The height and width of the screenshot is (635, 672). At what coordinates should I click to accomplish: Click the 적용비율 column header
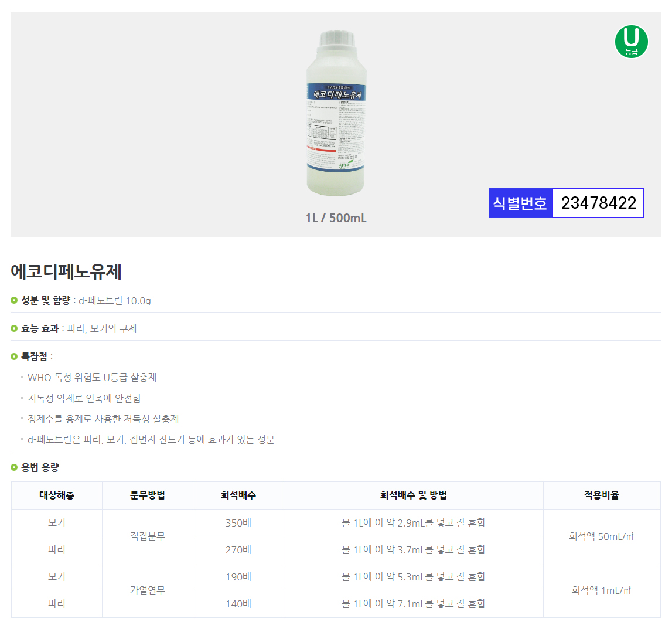[602, 495]
